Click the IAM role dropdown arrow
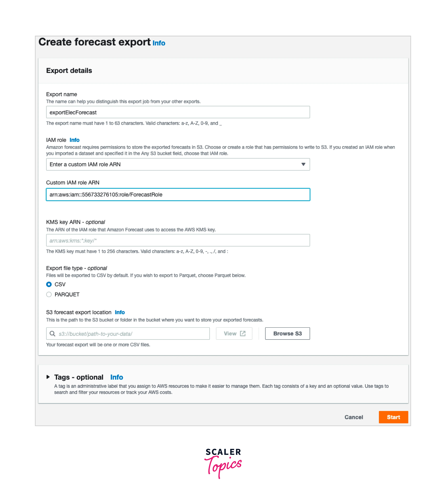This screenshot has width=446, height=504. coord(303,164)
